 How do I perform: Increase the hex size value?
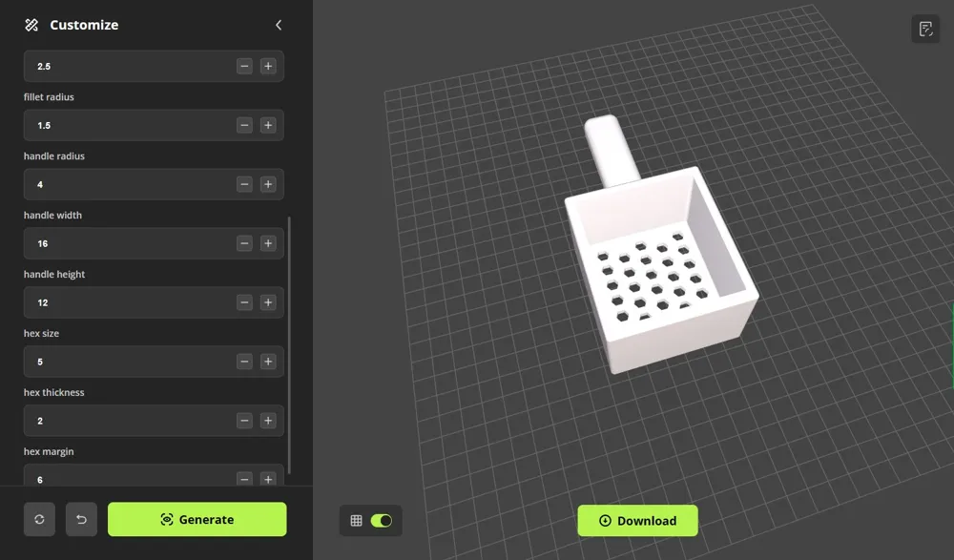tap(268, 362)
